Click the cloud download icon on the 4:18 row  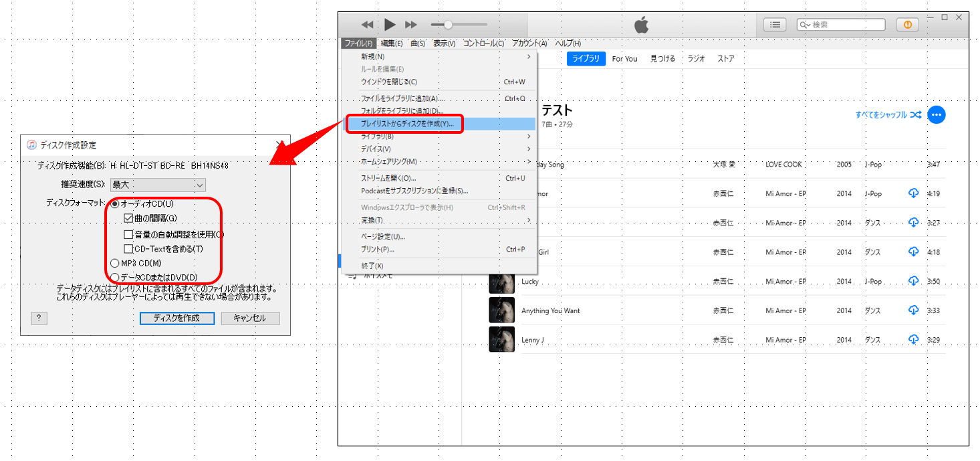click(x=913, y=252)
